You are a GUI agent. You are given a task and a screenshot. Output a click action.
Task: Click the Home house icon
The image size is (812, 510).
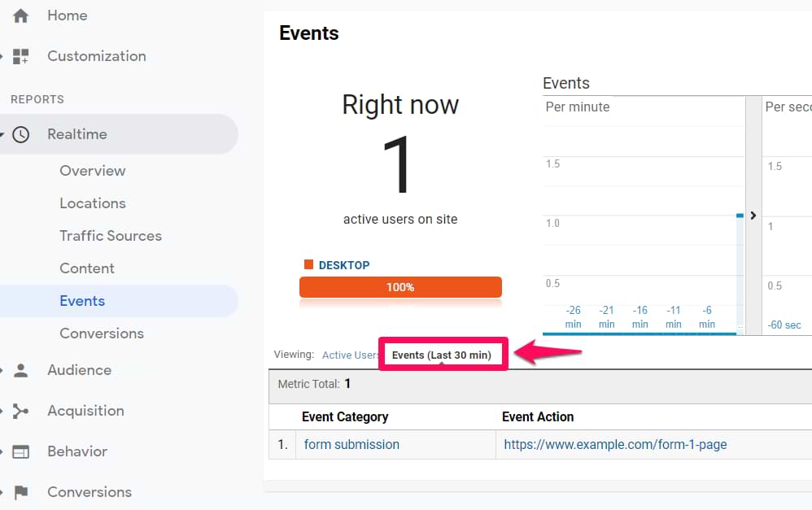pos(20,15)
